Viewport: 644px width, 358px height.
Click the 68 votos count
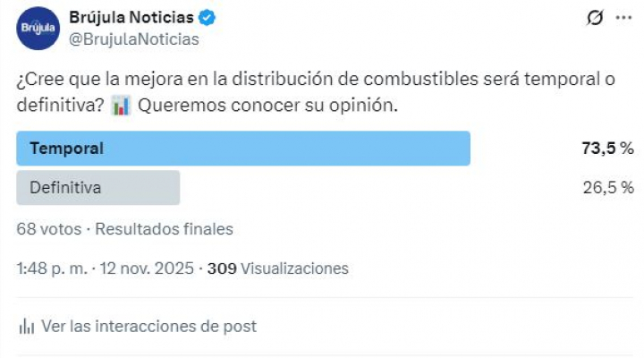pos(48,229)
